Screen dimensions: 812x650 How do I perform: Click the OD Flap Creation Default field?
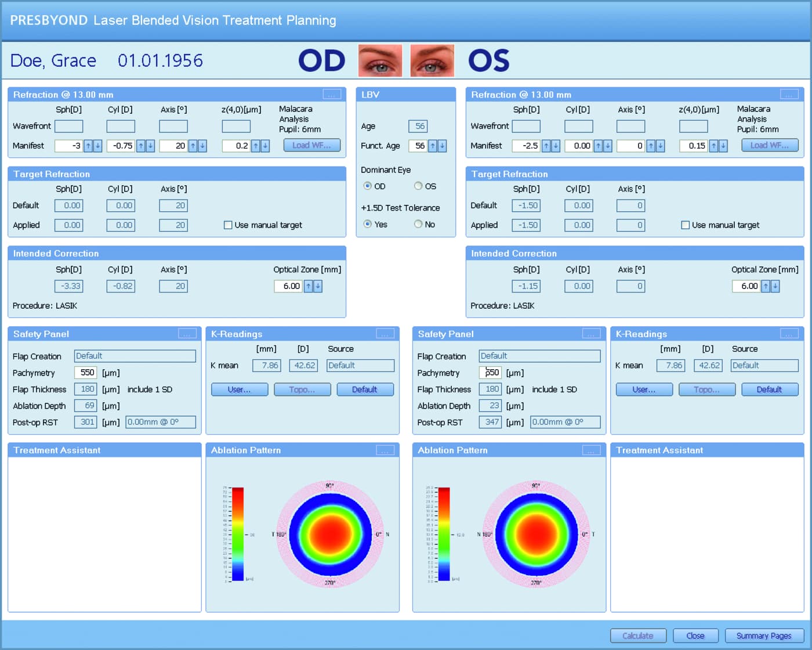pyautogui.click(x=135, y=356)
